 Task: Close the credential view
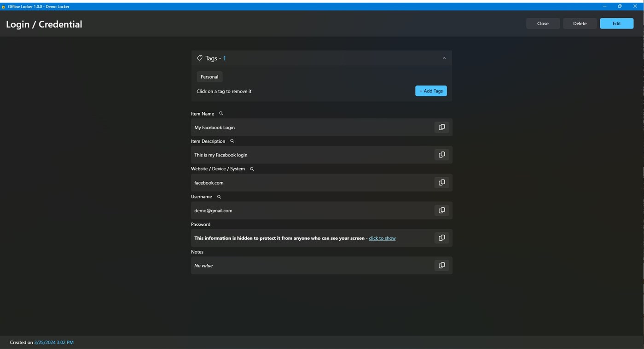click(543, 23)
